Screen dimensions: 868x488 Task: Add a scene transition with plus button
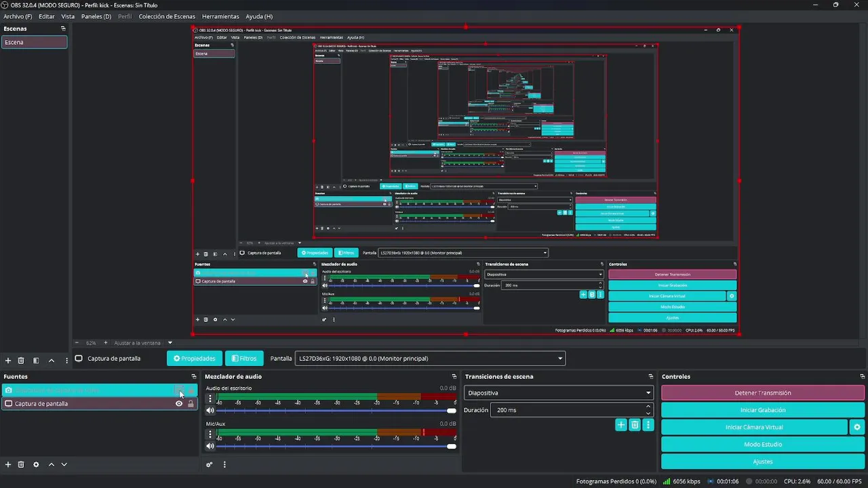coord(620,425)
